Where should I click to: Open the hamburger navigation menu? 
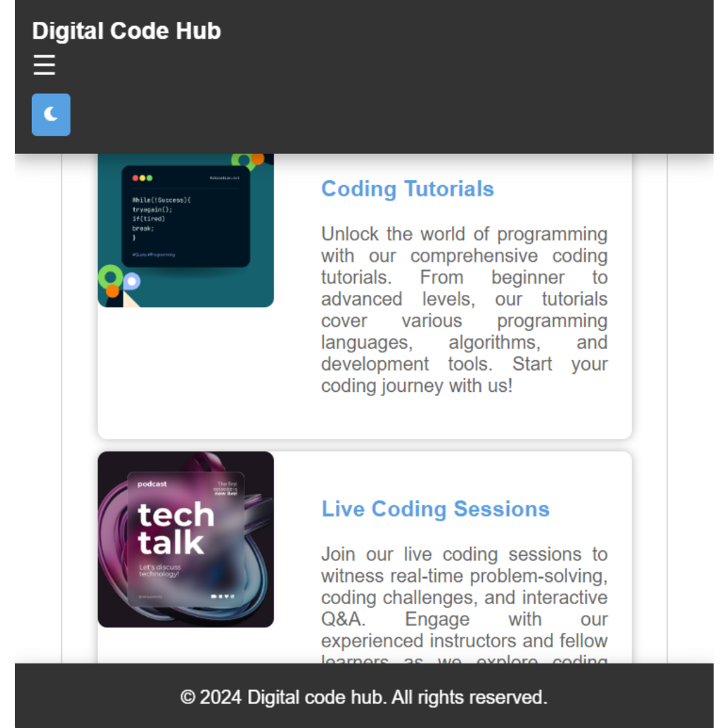[44, 65]
